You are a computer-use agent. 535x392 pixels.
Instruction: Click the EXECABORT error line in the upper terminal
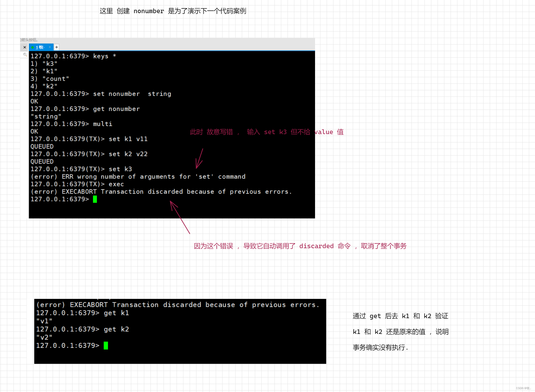(x=161, y=192)
